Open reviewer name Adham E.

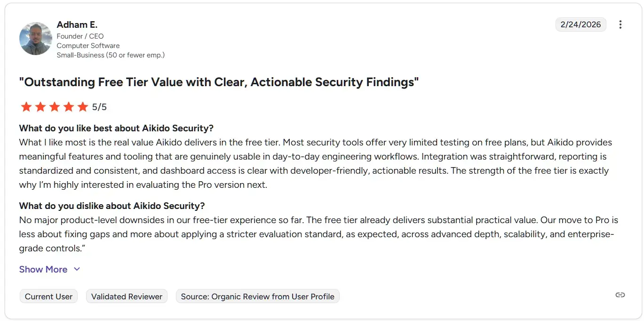click(77, 24)
